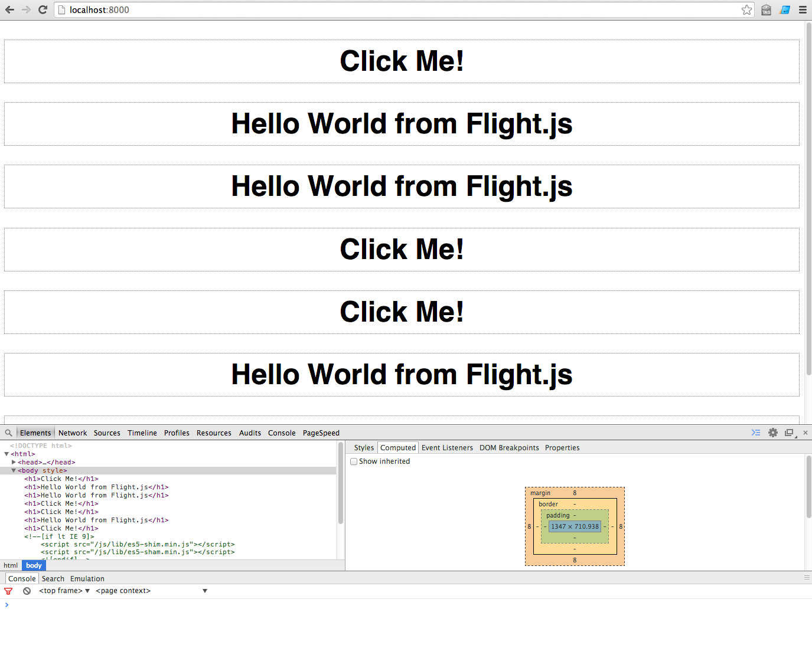Select the body style element row

point(168,470)
